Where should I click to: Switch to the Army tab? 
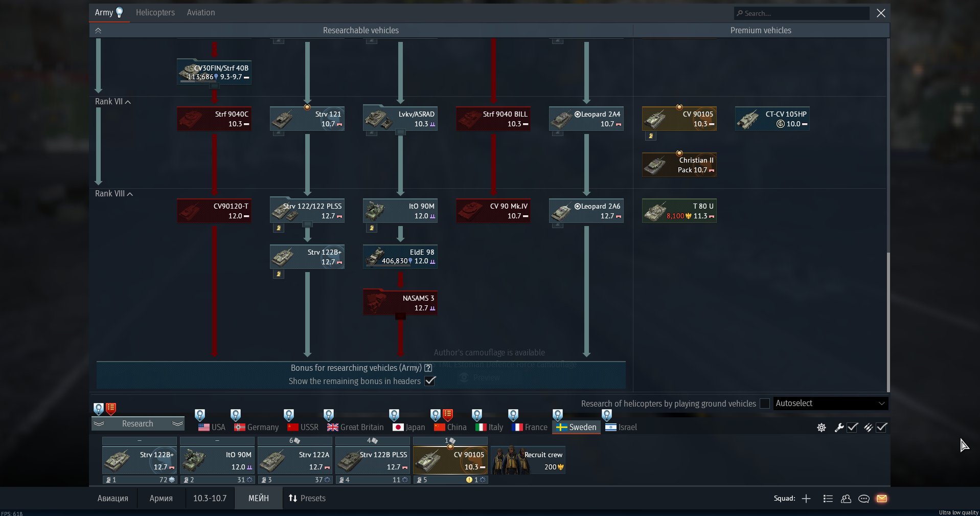pyautogui.click(x=109, y=13)
